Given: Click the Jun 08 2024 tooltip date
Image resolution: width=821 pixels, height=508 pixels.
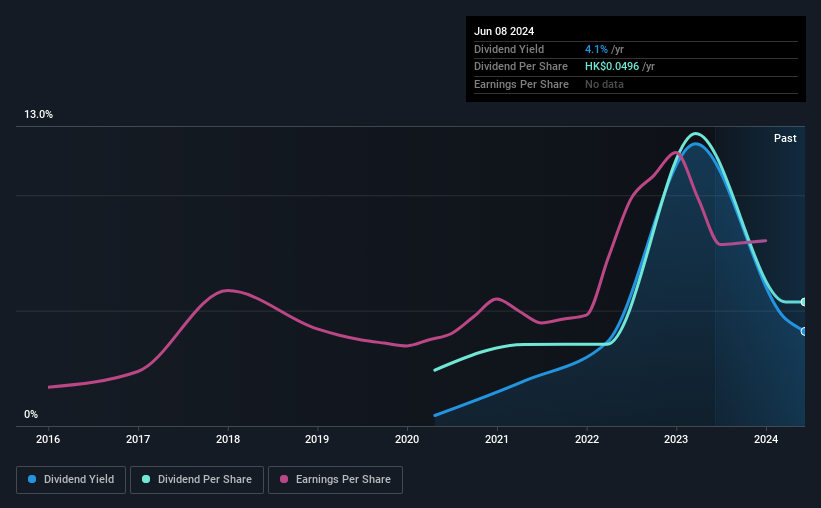Looking at the screenshot, I should [504, 31].
